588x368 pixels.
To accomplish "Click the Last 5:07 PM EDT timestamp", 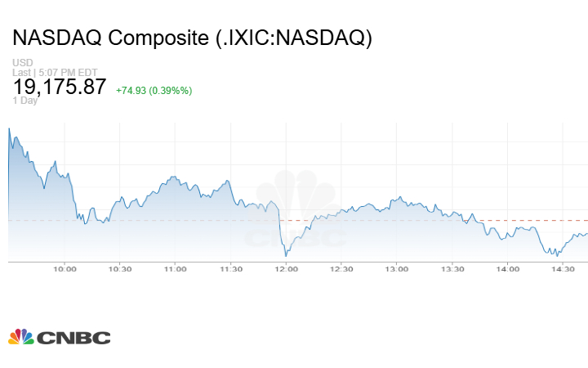I will (55, 72).
